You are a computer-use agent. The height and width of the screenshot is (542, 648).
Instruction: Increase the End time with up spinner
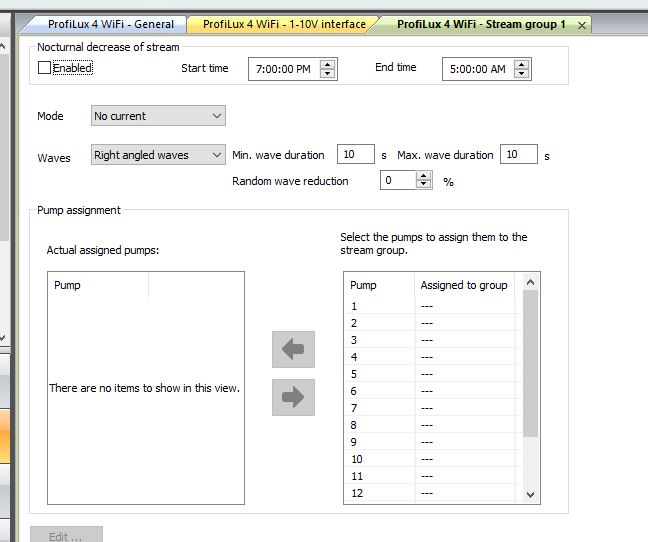(522, 64)
